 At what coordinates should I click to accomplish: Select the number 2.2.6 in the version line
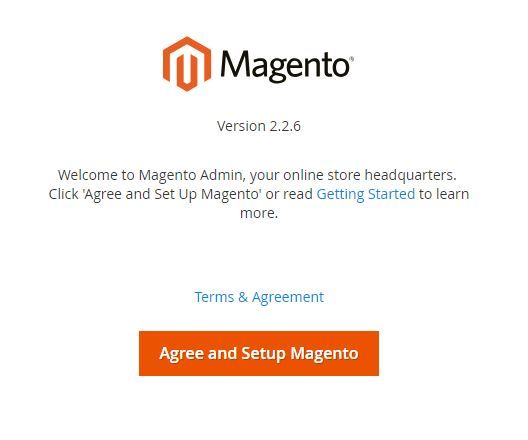285,126
